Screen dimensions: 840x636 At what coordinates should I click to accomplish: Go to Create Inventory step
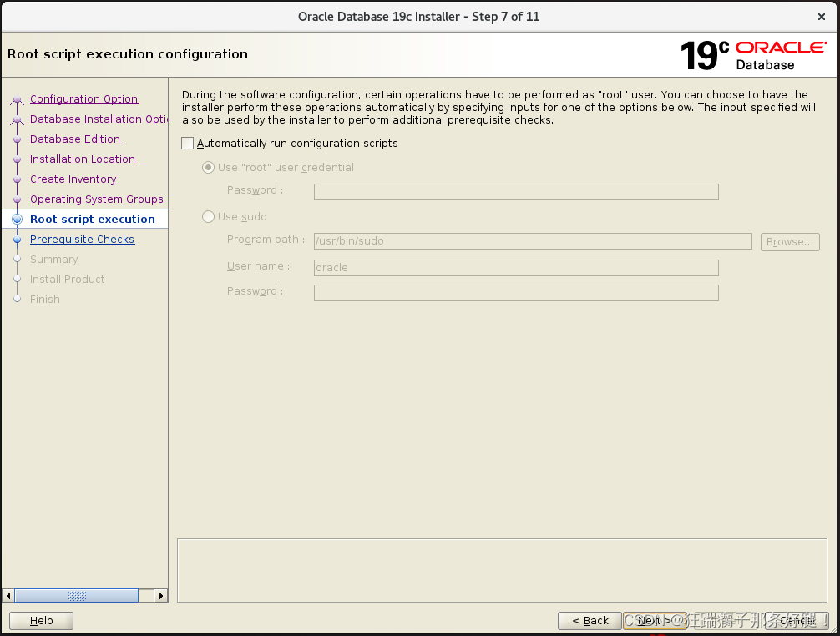[x=73, y=179]
